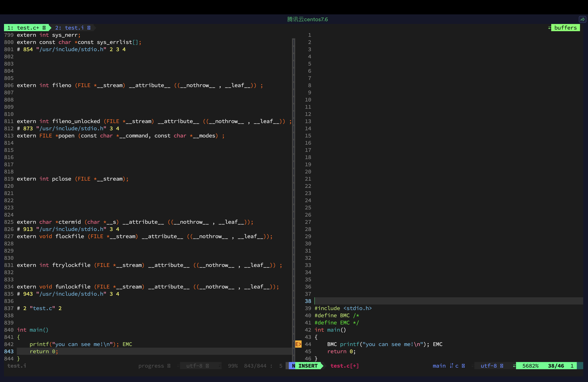This screenshot has height=382, width=588.
Task: Place cursor on '#define EMC */' line
Action: point(337,322)
